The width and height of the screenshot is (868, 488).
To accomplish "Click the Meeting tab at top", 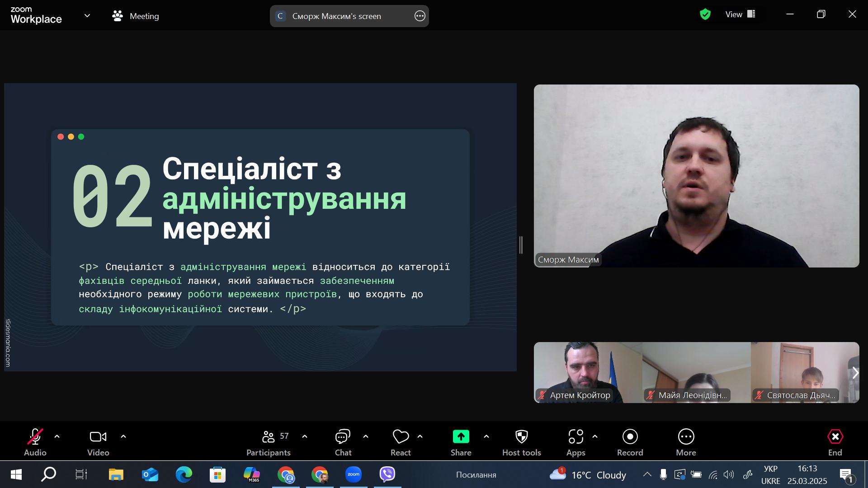I will (x=136, y=16).
